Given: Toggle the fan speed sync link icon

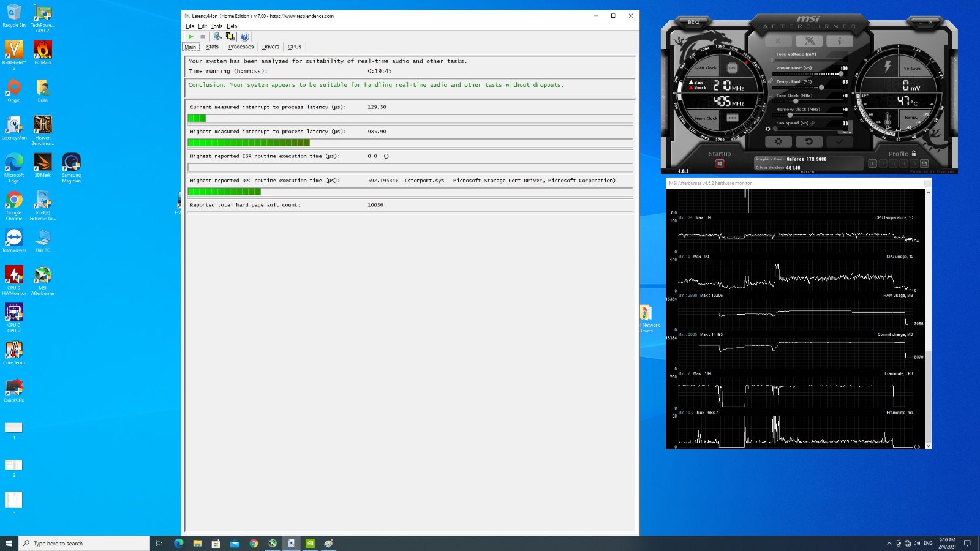Looking at the screenshot, I should point(812,124).
